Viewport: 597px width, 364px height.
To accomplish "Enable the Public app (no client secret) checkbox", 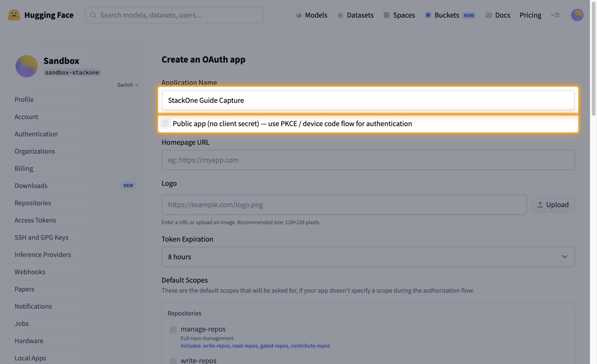I will (x=166, y=124).
